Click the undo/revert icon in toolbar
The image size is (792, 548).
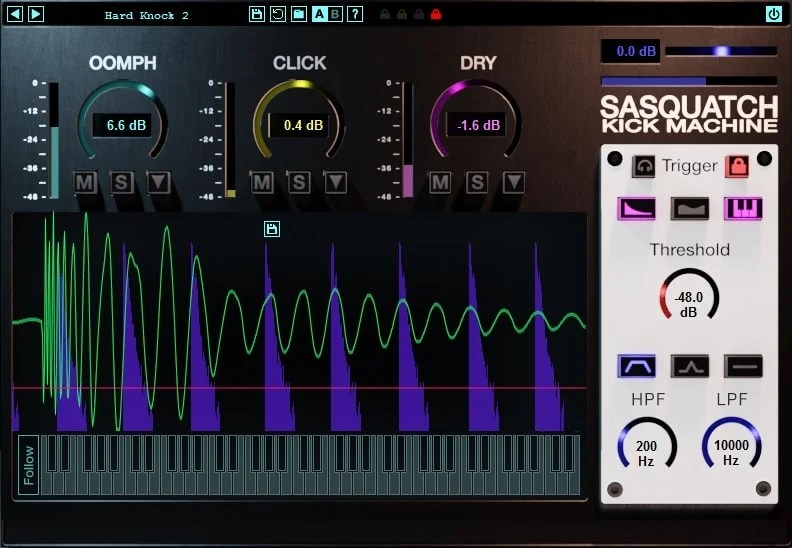277,14
